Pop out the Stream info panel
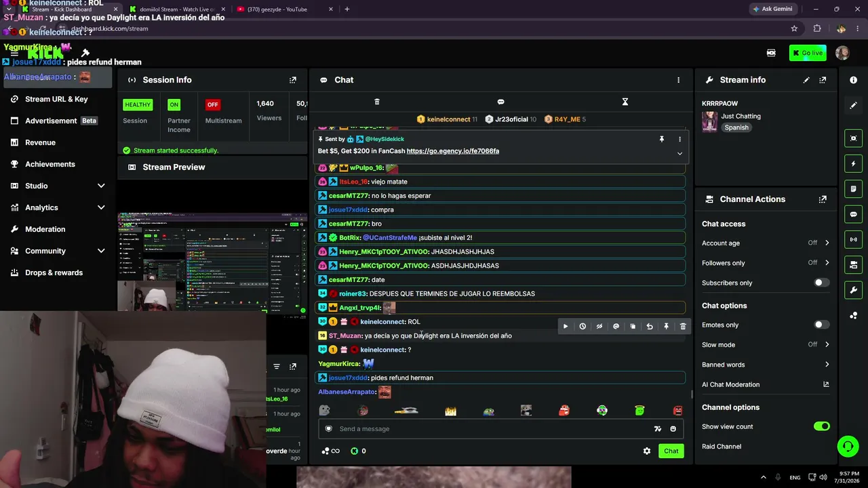 [823, 80]
